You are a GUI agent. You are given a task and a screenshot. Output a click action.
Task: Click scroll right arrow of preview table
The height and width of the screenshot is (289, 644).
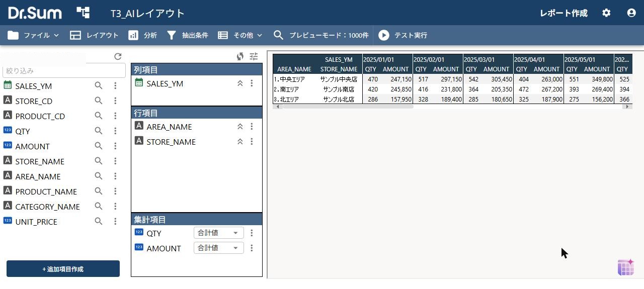[x=627, y=107]
